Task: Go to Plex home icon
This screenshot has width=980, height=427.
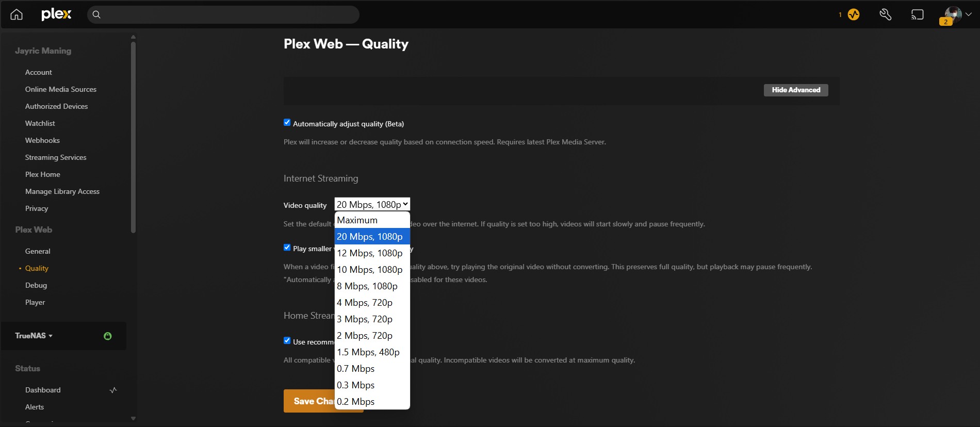Action: coord(17,14)
